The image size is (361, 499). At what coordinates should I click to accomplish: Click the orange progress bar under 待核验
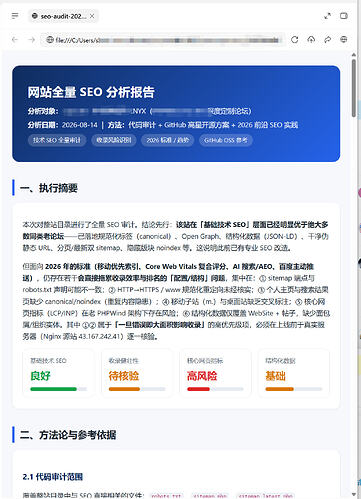tap(124, 389)
